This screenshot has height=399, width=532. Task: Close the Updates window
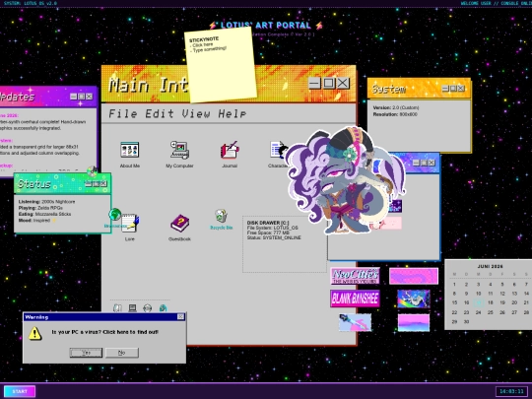89,97
